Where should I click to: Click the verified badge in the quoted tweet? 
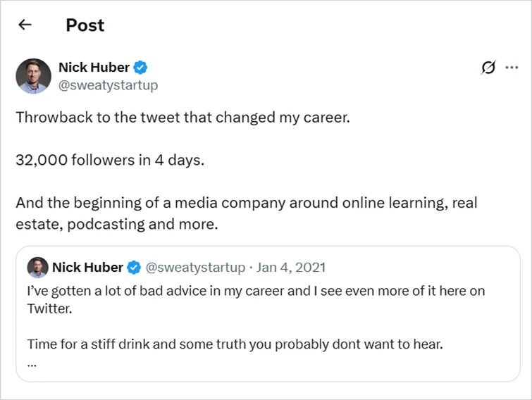(135, 268)
